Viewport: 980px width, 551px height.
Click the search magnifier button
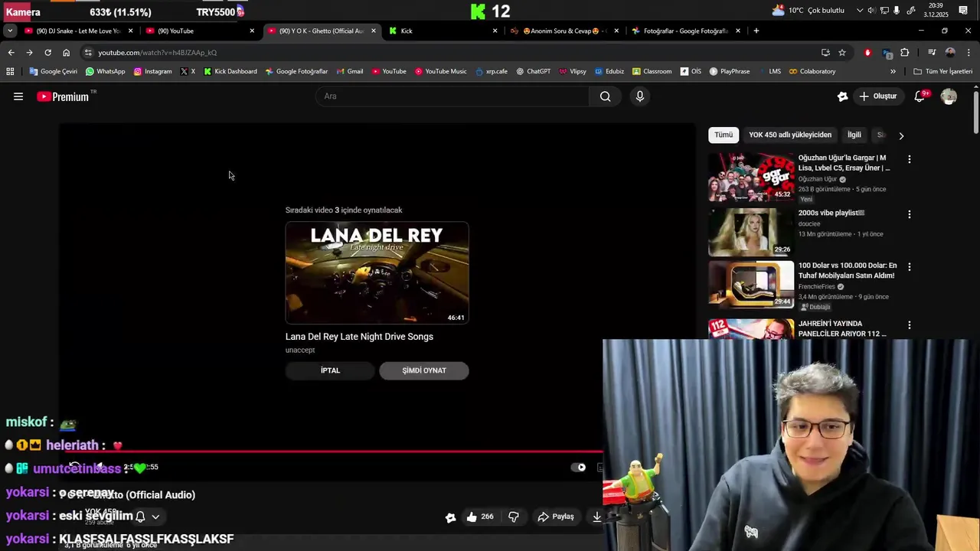[606, 96]
